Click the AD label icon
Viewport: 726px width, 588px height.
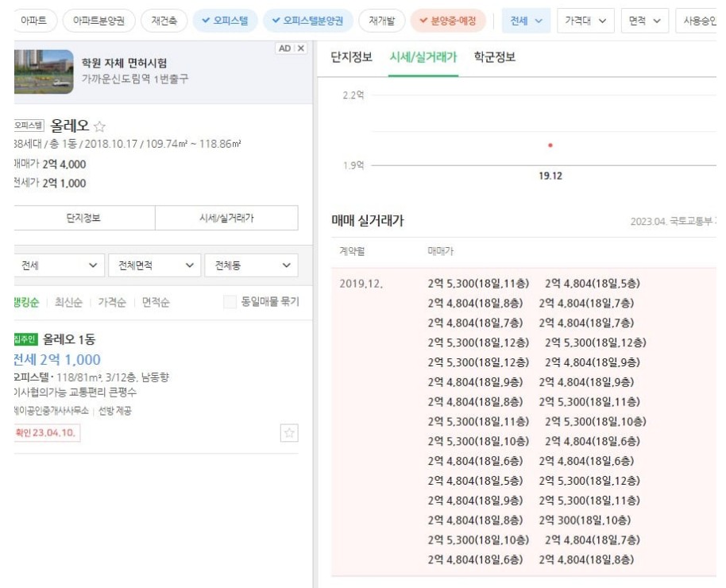pos(284,48)
